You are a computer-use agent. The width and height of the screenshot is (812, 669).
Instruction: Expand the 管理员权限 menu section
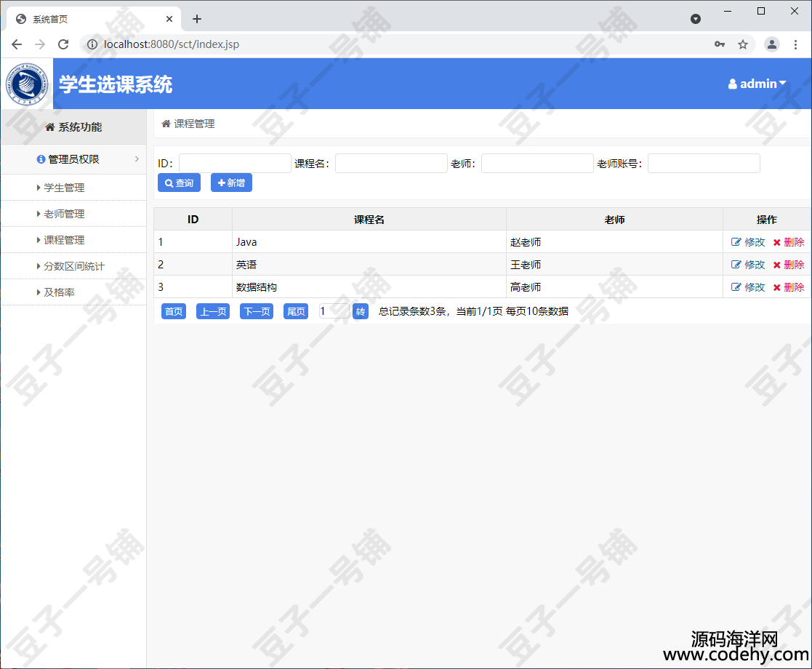[x=73, y=159]
